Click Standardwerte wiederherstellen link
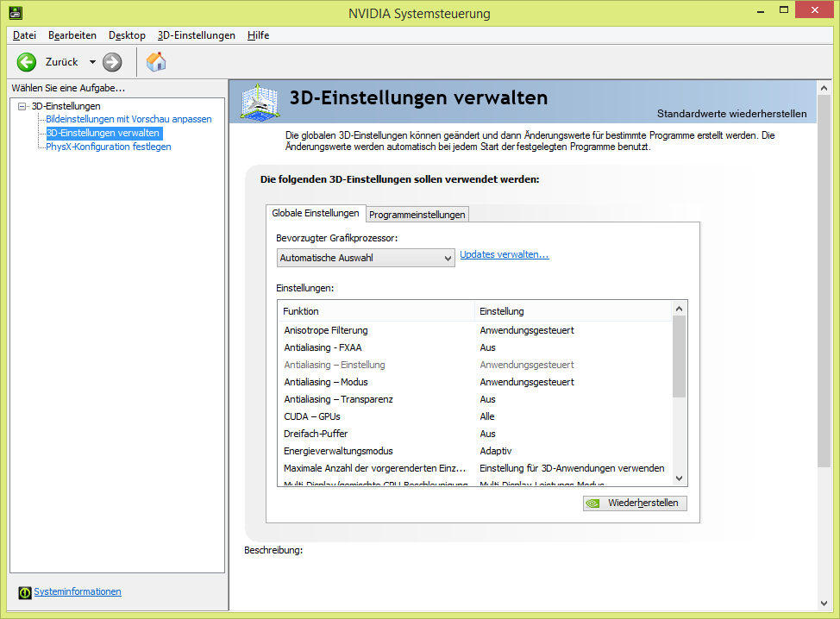This screenshot has height=619, width=840. pyautogui.click(x=732, y=114)
